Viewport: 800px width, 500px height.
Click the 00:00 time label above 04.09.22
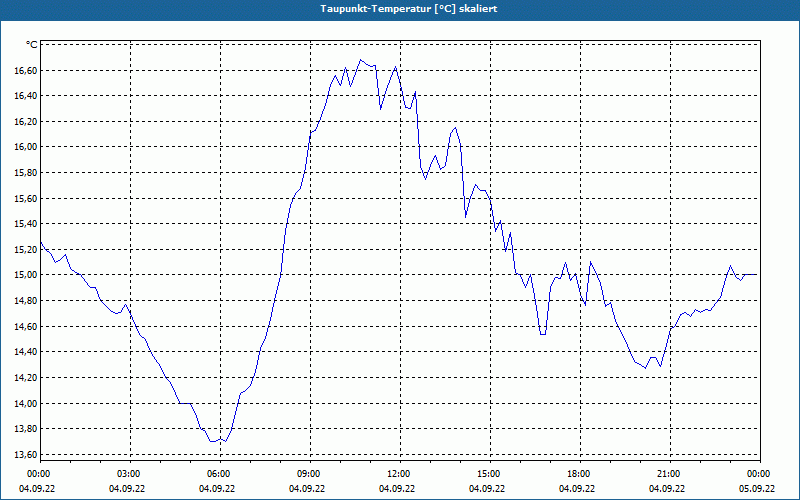37,474
